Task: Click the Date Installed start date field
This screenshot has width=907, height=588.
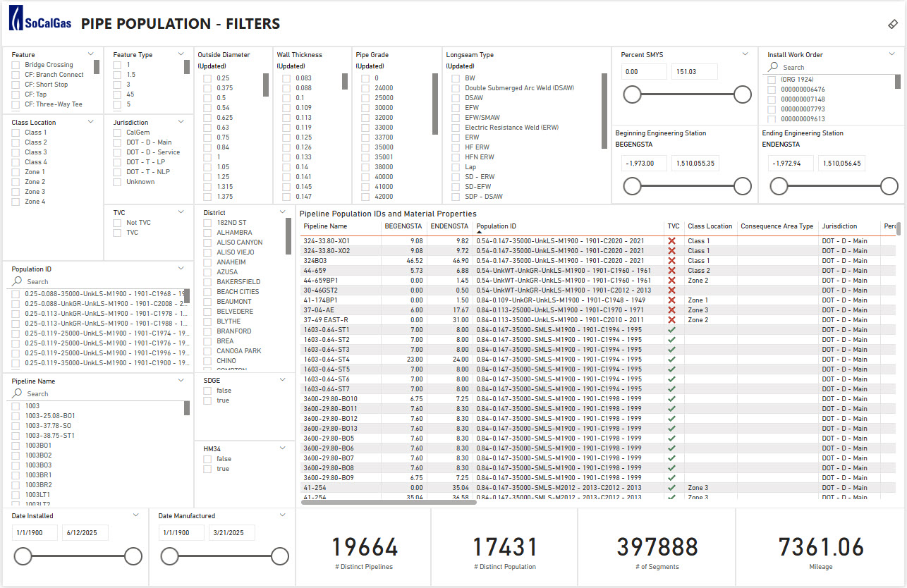Action: pos(35,533)
